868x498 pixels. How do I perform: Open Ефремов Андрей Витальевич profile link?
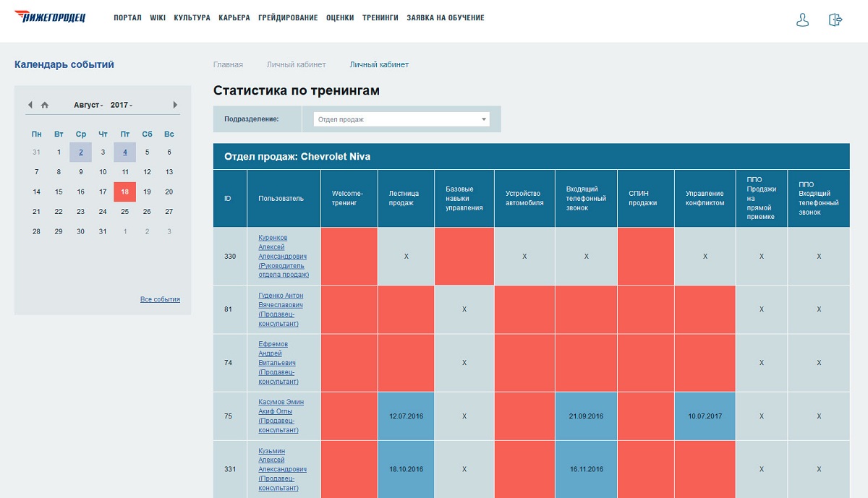(278, 363)
